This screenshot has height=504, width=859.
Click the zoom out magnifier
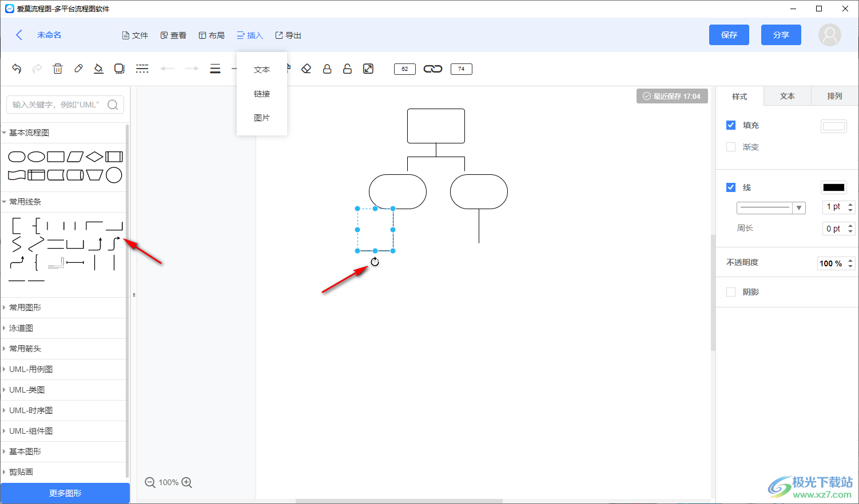tap(150, 483)
